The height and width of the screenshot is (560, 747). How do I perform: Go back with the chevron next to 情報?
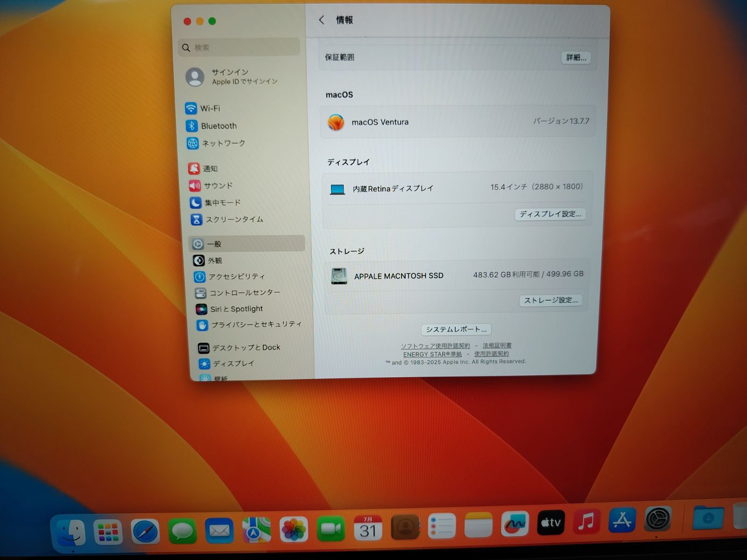[x=321, y=20]
